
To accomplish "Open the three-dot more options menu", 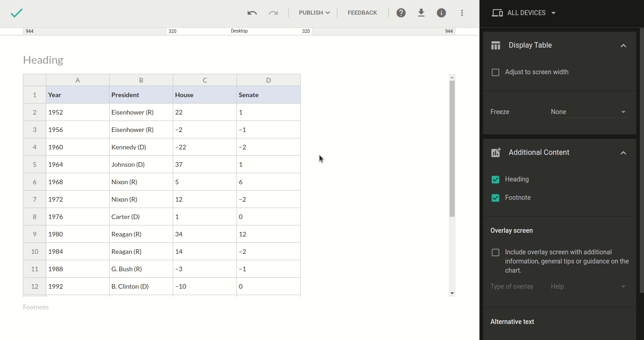I will click(x=462, y=13).
